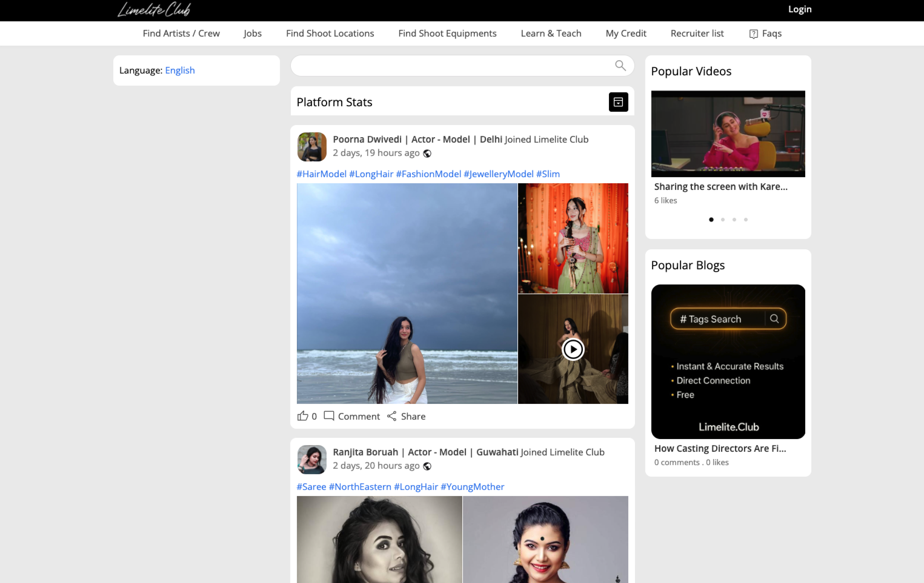
Task: Collapse the Platform Stats panel icon
Action: 618,102
